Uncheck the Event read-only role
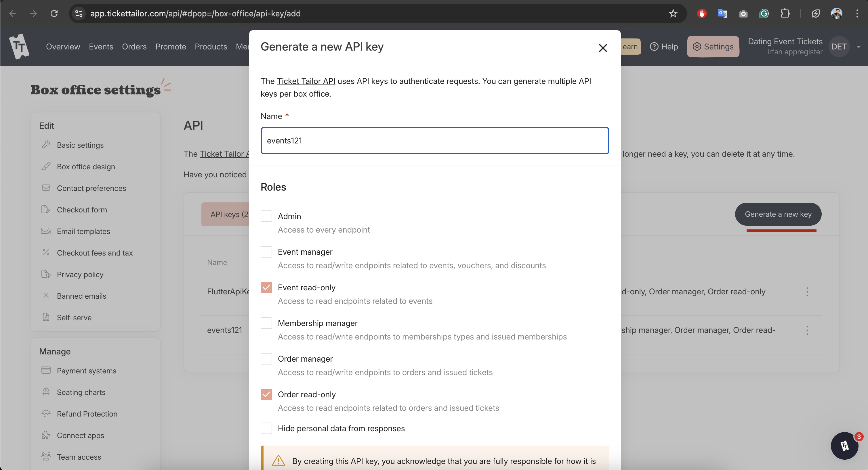The image size is (868, 470). click(x=266, y=287)
